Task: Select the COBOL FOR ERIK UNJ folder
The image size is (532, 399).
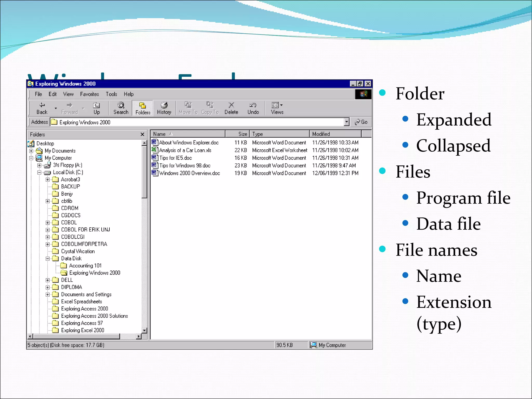Action: [x=81, y=230]
